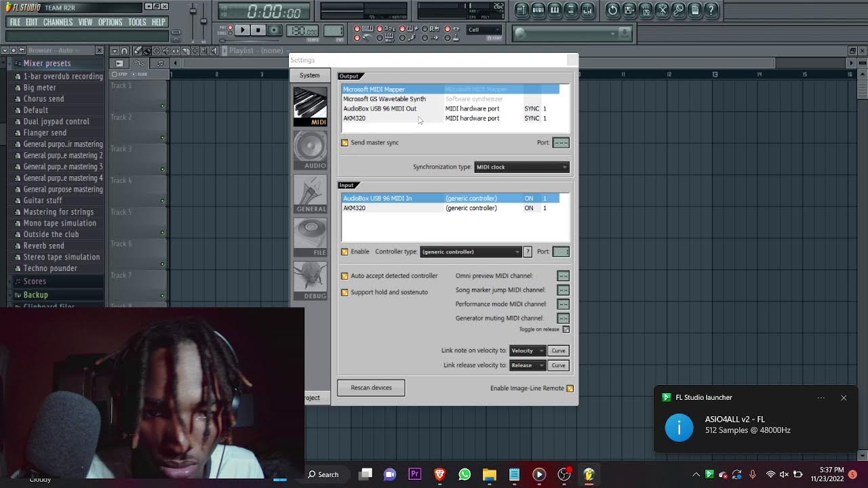
Task: Open Synchronization type MIDI clock dropdown
Action: [521, 167]
